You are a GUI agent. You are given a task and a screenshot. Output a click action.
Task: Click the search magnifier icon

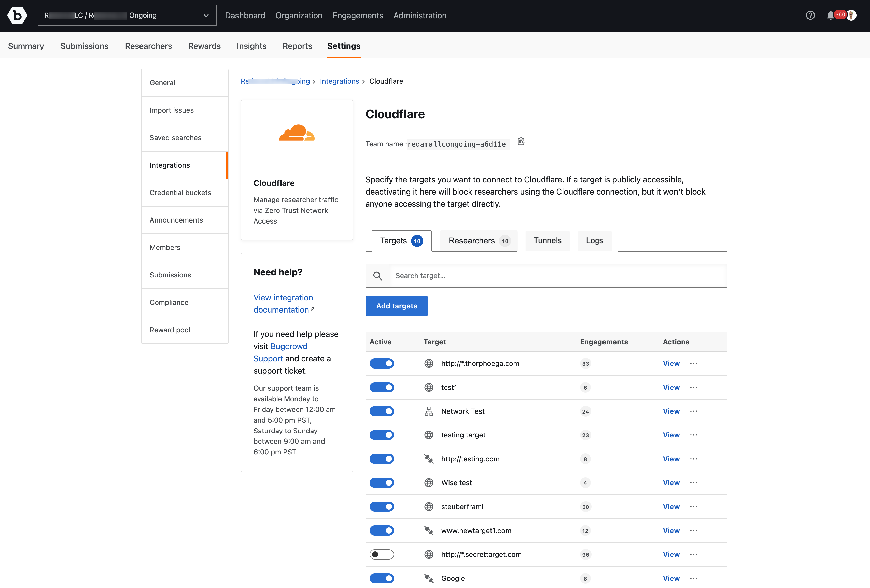[377, 276]
